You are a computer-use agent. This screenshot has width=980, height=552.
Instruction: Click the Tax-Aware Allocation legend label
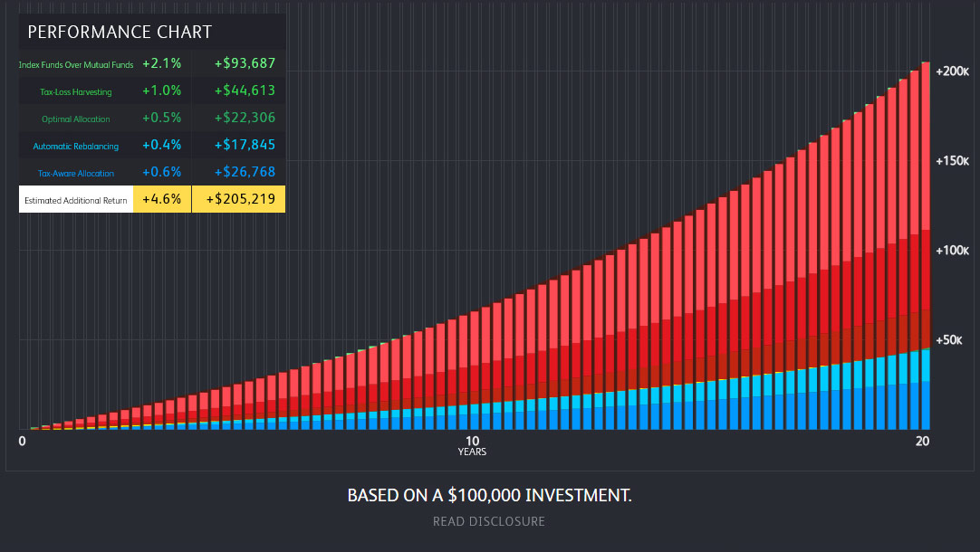pyautogui.click(x=76, y=173)
